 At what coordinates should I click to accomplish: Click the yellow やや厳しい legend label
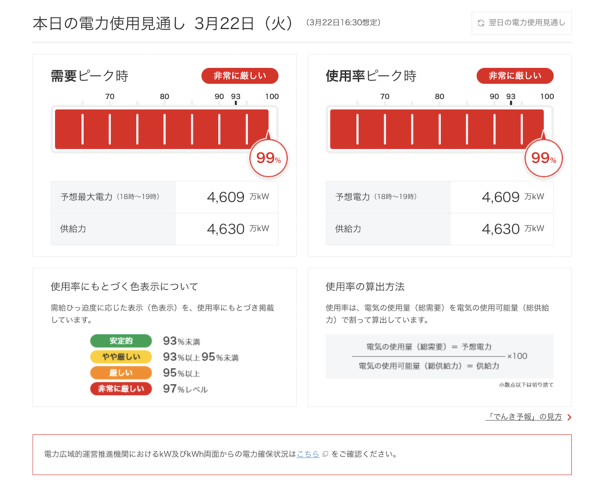tap(121, 357)
